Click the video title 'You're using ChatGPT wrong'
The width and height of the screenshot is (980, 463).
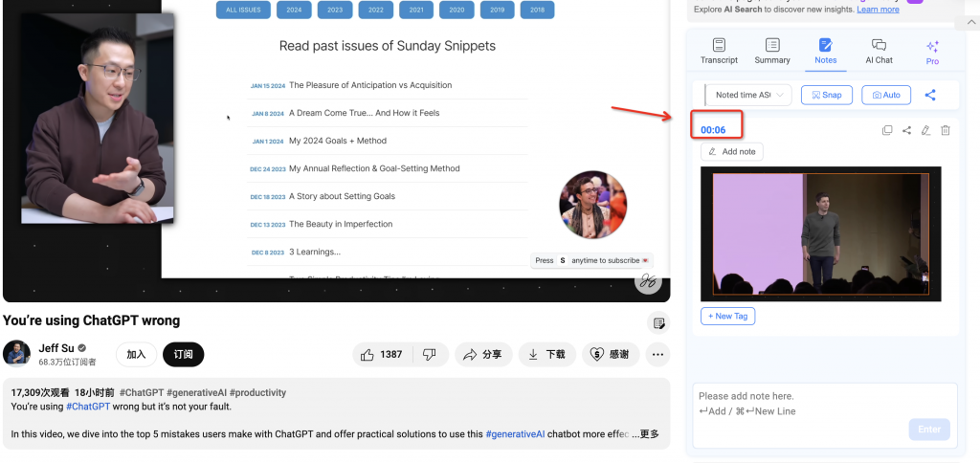tap(91, 320)
